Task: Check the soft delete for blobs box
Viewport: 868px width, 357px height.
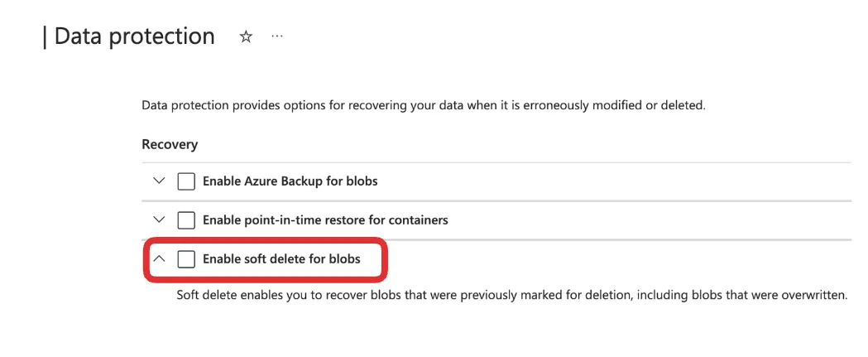Action: click(x=186, y=259)
